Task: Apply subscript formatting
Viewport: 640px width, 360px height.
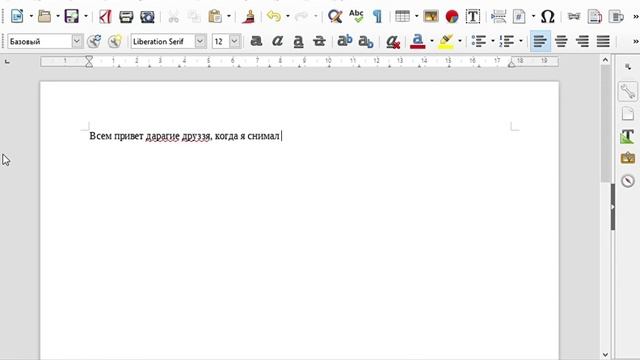Action: [366, 41]
